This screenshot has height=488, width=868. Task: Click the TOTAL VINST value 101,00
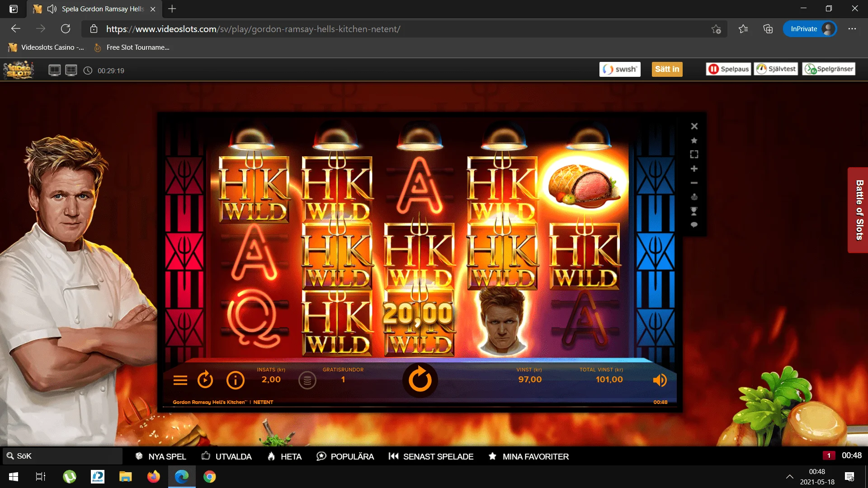609,380
